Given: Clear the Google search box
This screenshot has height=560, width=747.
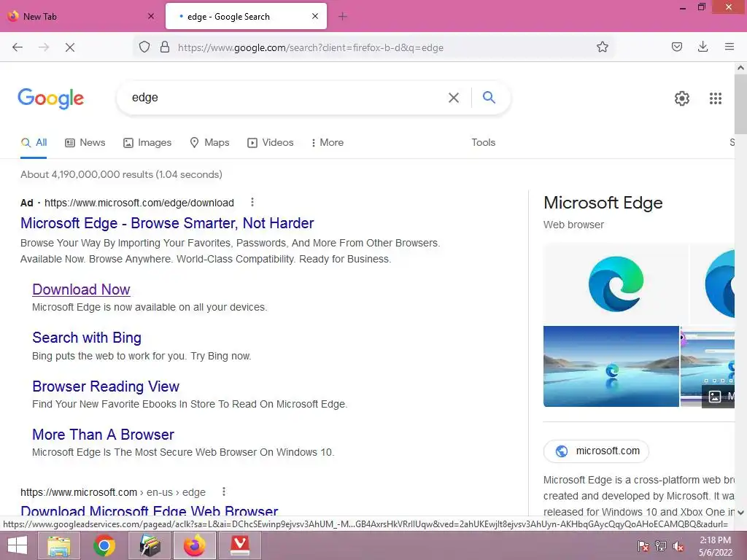Looking at the screenshot, I should (x=454, y=98).
